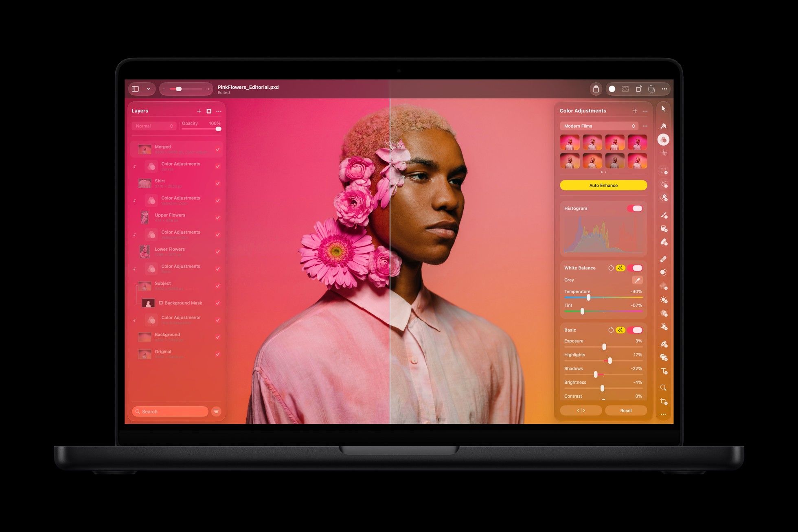Select the Lower Flowers layer

pyautogui.click(x=176, y=252)
